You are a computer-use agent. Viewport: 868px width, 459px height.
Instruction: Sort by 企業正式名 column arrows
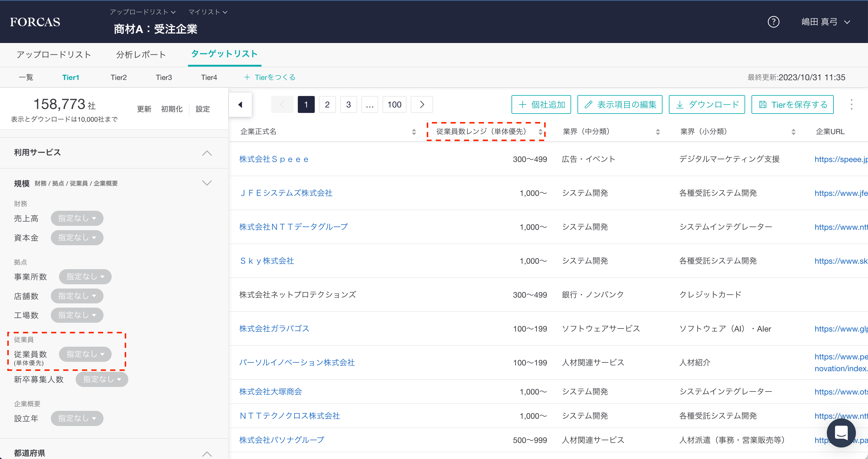click(x=414, y=132)
